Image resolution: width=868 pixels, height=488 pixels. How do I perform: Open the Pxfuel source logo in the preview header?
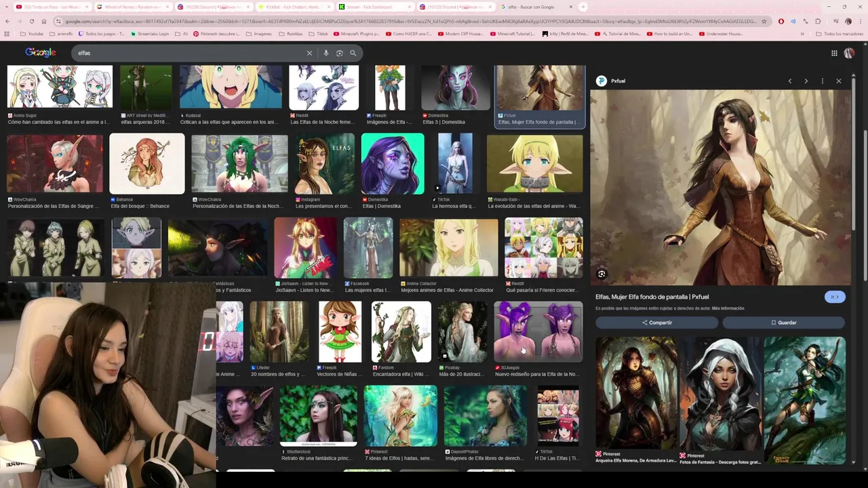pyautogui.click(x=601, y=81)
